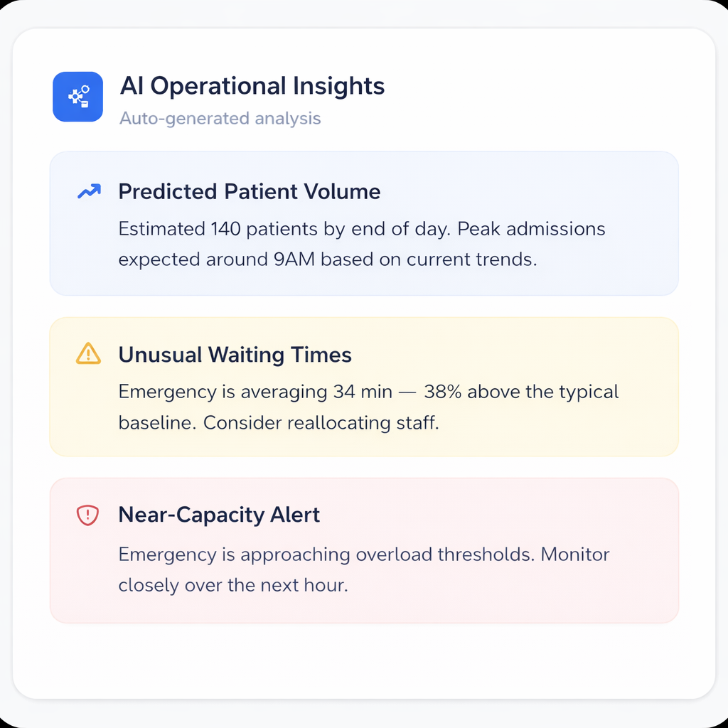This screenshot has height=728, width=728.
Task: Click the yellow warning triangle icon
Action: (87, 354)
